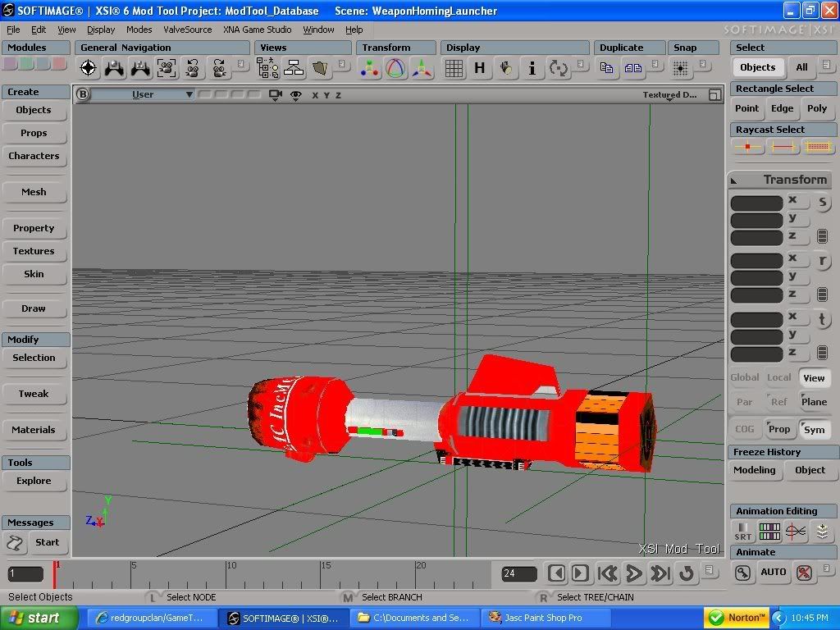Click the red timeline playhead marker
This screenshot has height=630, width=840.
[x=54, y=574]
